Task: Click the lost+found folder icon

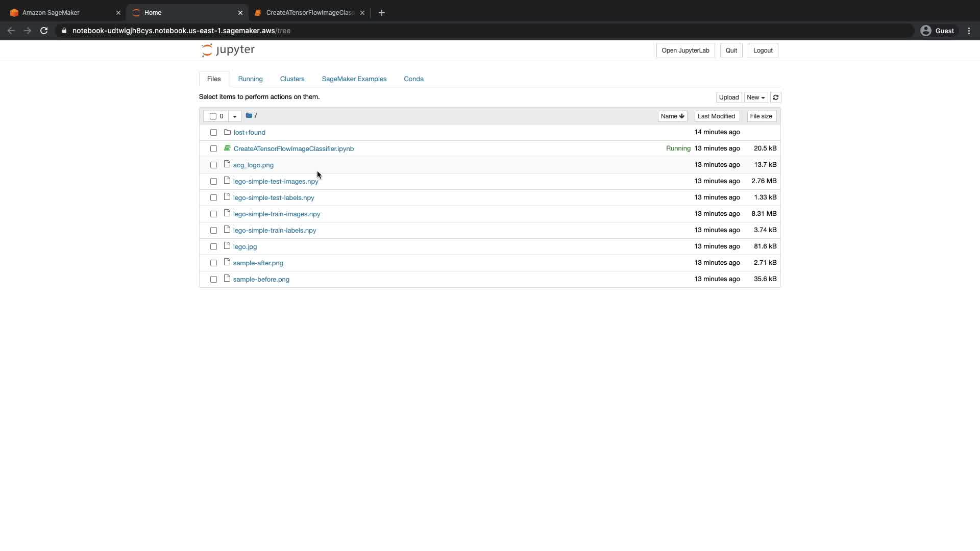Action: point(228,132)
